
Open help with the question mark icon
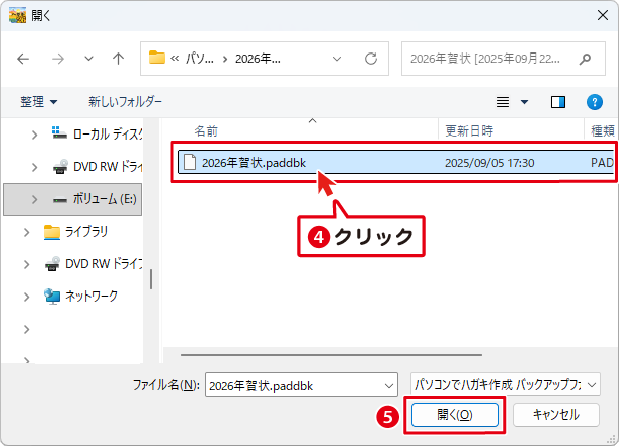(x=594, y=102)
